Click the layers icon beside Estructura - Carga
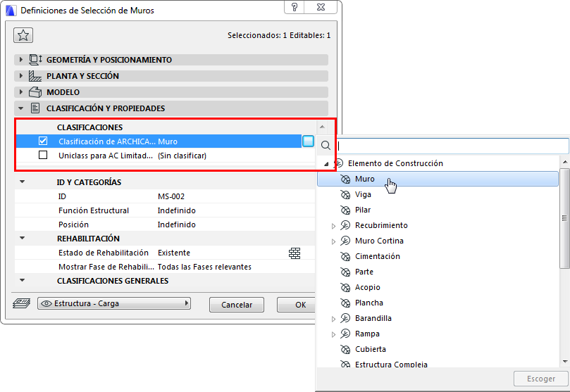The height and width of the screenshot is (392, 570). pos(21,303)
